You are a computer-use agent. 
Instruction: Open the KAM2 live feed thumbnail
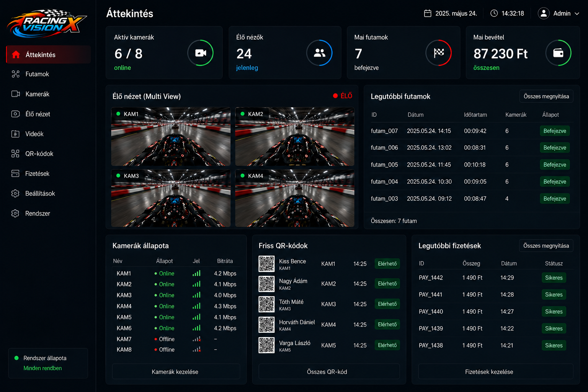295,136
